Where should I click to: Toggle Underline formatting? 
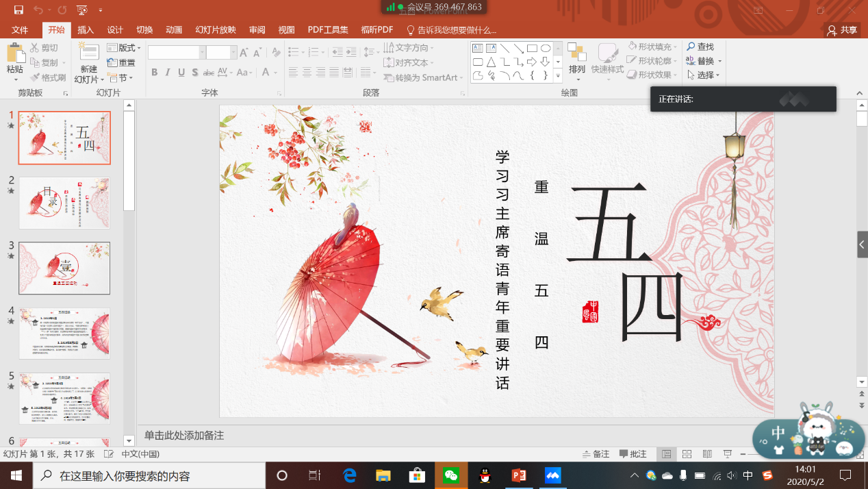point(181,73)
